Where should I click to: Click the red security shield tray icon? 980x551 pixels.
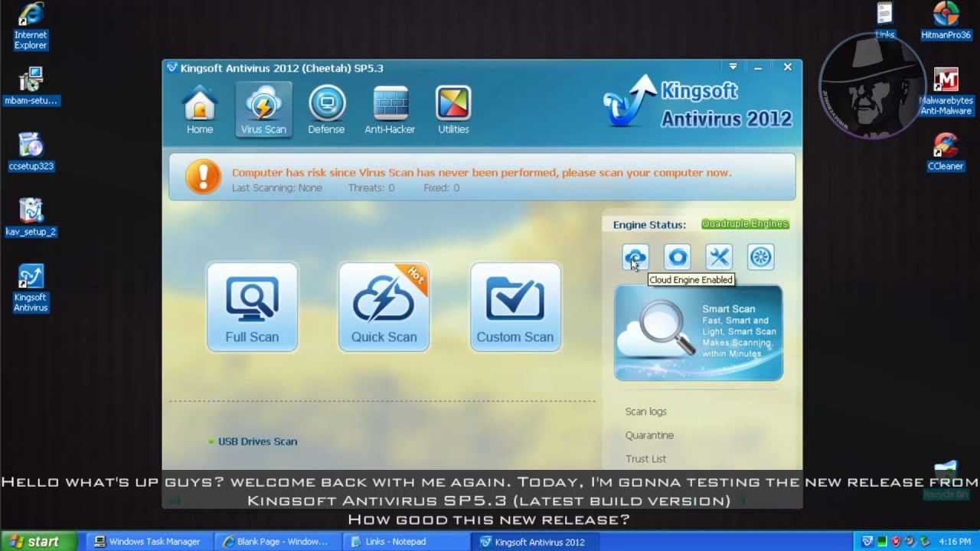(x=896, y=542)
